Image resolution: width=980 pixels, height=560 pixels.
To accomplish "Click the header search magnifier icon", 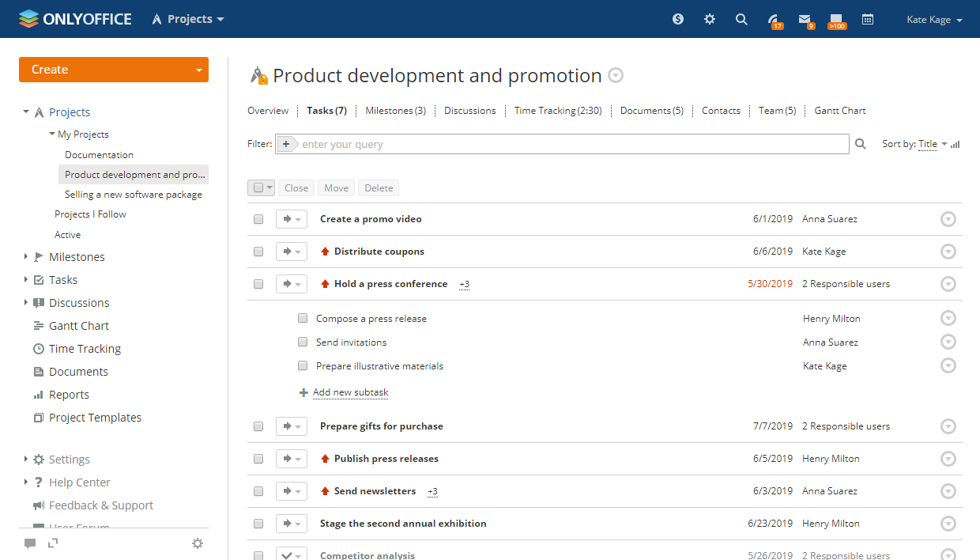I will [741, 20].
